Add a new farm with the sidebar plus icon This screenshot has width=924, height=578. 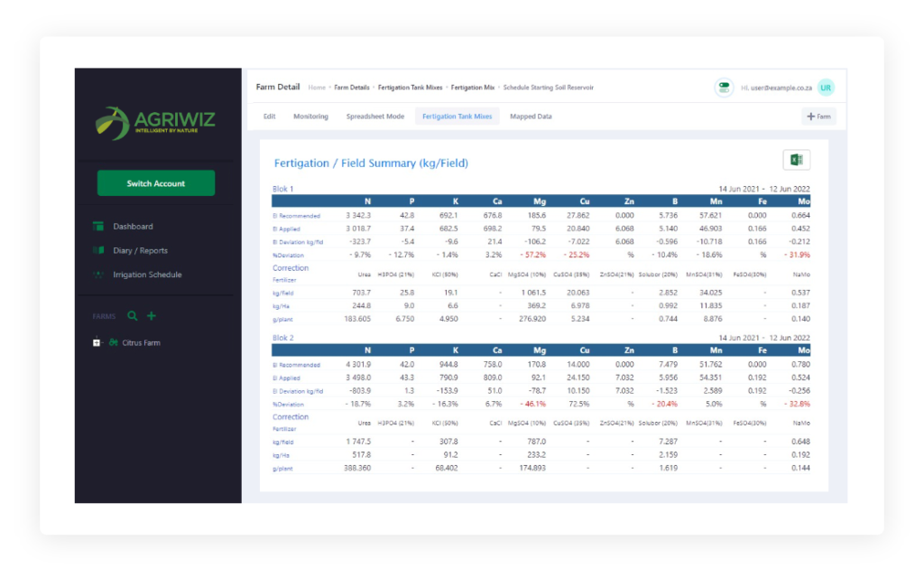[x=152, y=316]
